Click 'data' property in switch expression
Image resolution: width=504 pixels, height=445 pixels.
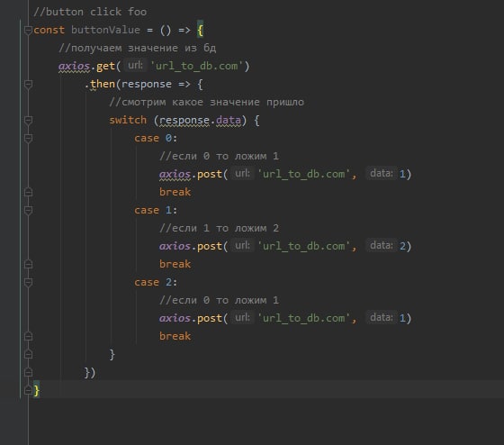click(x=229, y=120)
